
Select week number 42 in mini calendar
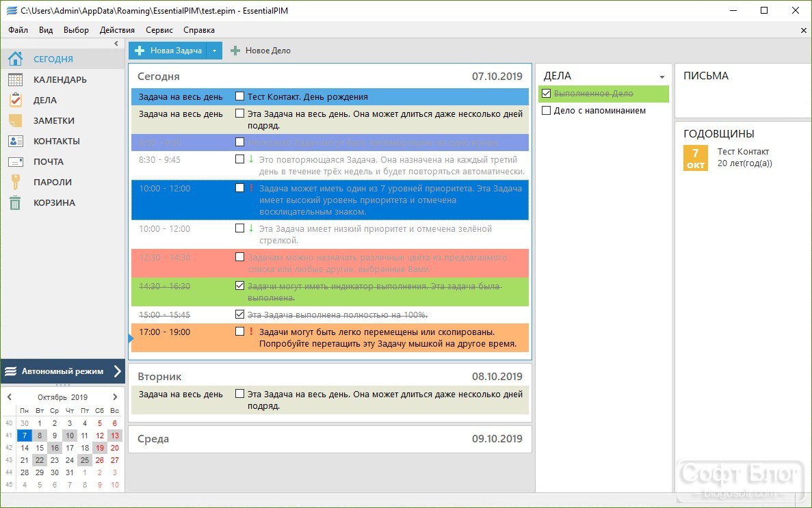[9, 448]
